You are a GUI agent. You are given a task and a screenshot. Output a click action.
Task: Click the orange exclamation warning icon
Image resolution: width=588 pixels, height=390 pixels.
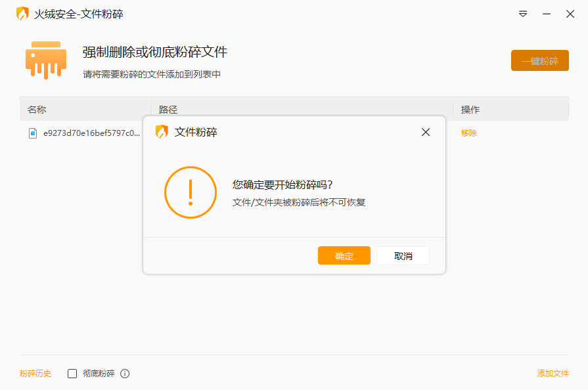191,192
